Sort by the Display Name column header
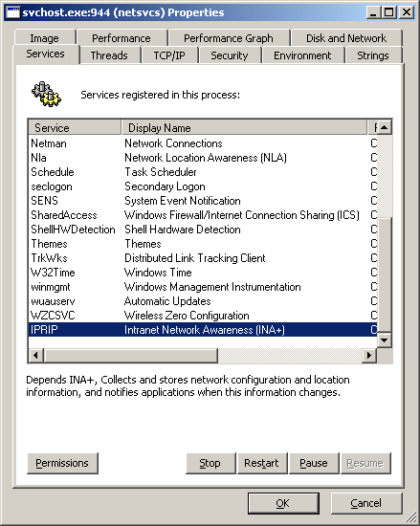420x526 pixels. [244, 128]
